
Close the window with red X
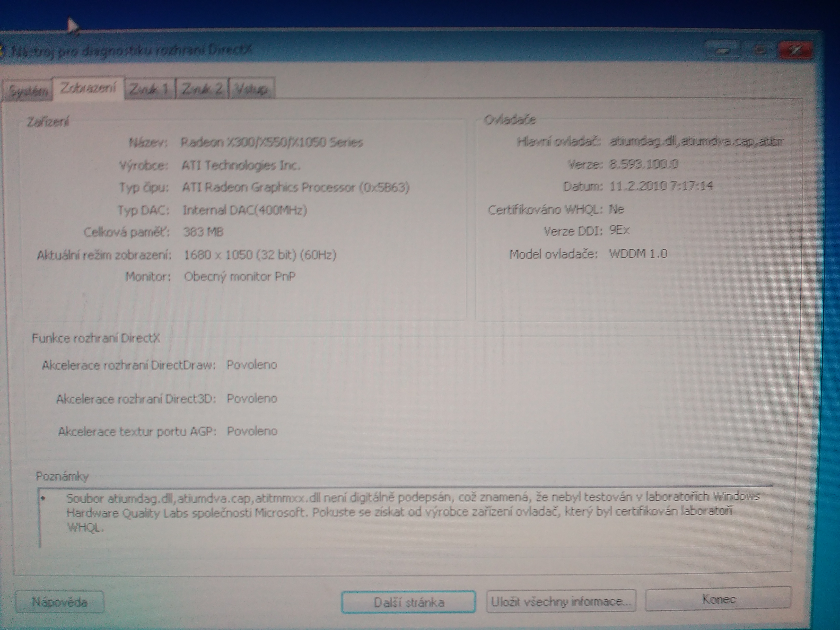795,50
